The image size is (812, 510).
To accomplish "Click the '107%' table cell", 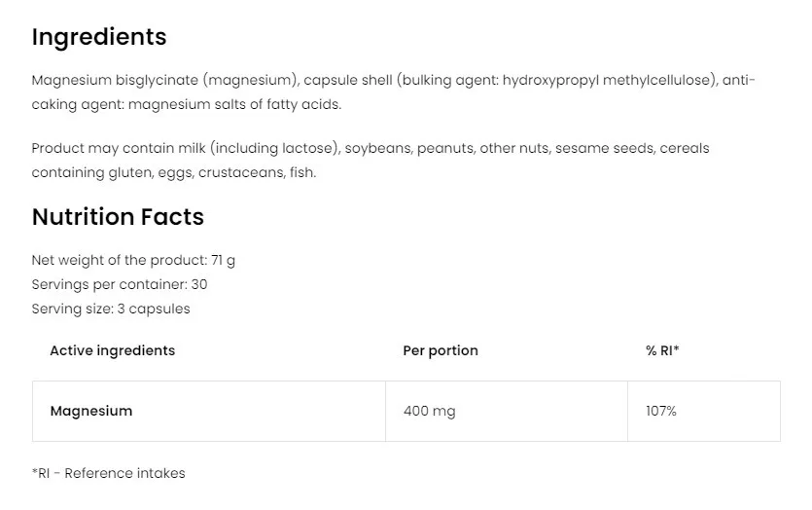I will coord(661,411).
